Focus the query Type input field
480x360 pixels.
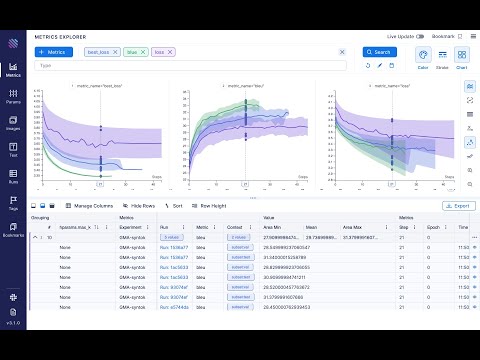click(190, 65)
